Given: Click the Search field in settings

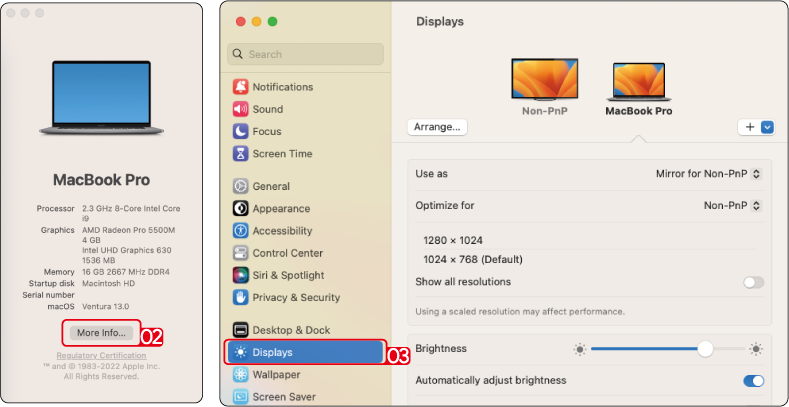Looking at the screenshot, I should pos(306,54).
